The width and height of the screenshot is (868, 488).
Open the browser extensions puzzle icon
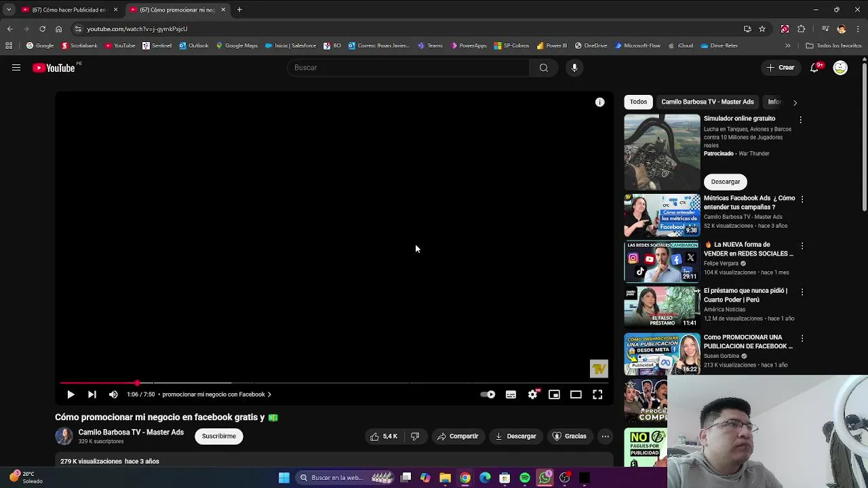[x=801, y=29]
